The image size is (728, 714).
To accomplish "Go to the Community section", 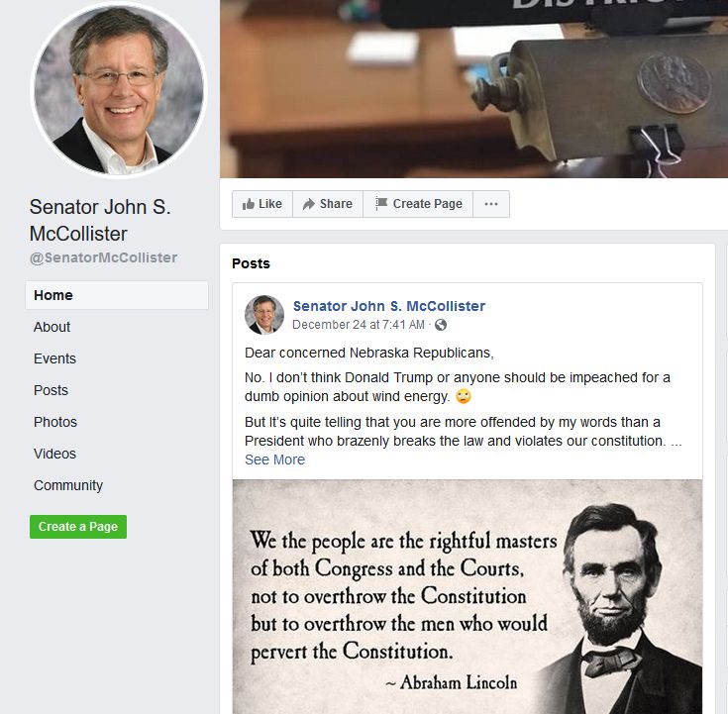I will (x=68, y=485).
